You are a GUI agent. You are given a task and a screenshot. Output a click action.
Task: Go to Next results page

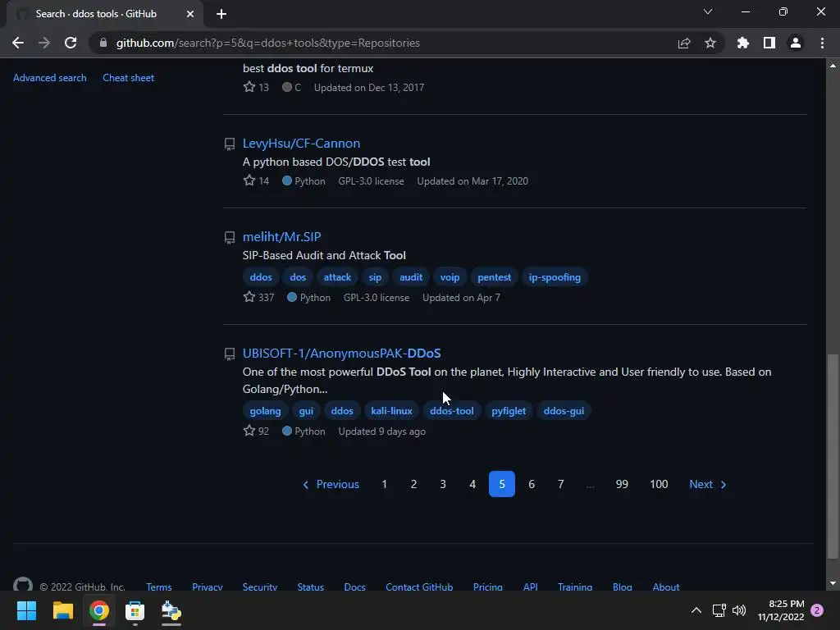coord(708,484)
